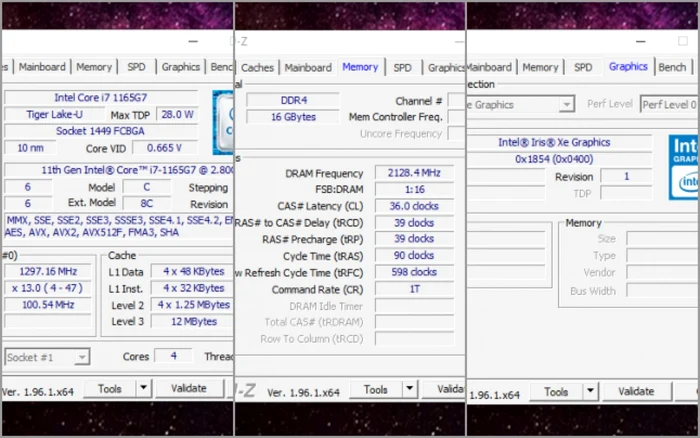Select Graphics tab in left CPU-Z window
Image resolution: width=700 pixels, height=438 pixels.
[x=181, y=67]
